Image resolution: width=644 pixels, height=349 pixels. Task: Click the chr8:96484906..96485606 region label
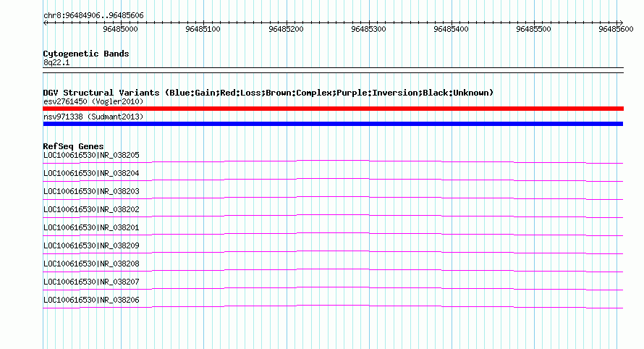click(x=93, y=16)
